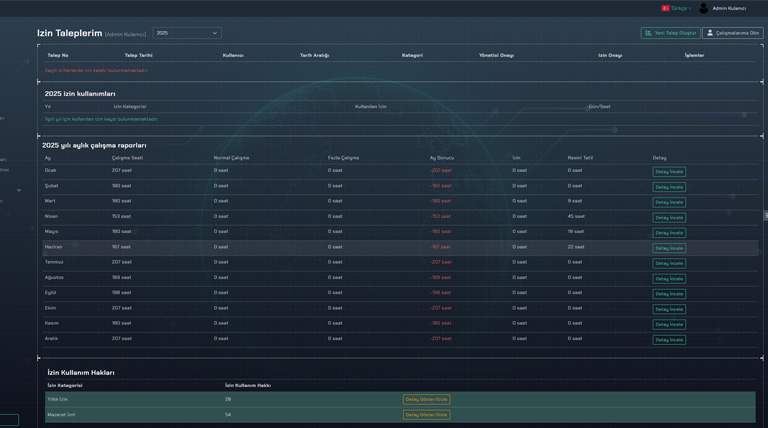Open Detay İncele for Ocak
768x428 pixels.
point(669,172)
